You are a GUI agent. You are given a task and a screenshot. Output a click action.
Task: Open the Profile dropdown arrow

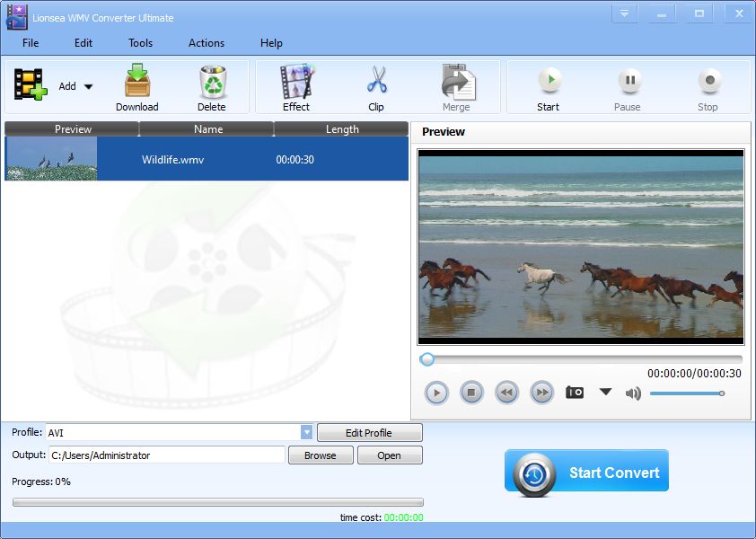(x=307, y=432)
